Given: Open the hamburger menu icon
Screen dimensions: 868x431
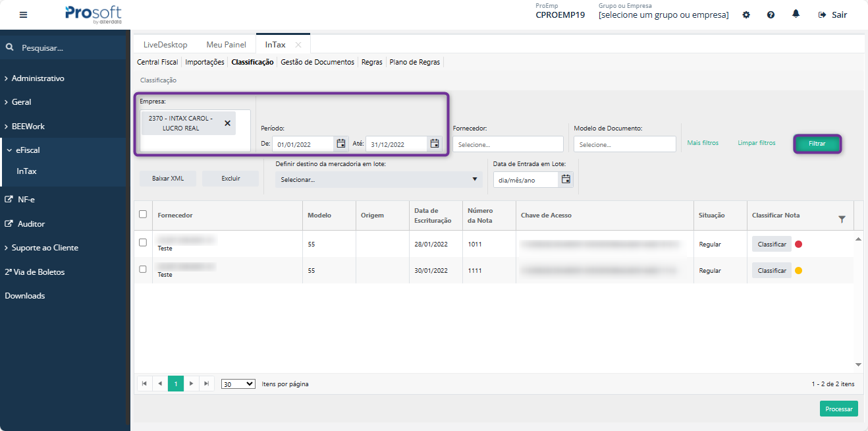Looking at the screenshot, I should coord(24,14).
